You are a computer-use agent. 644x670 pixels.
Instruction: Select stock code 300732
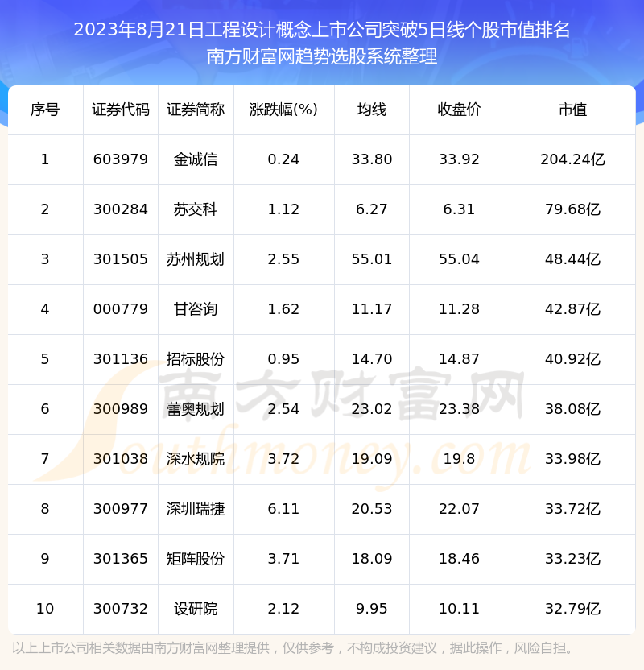coord(121,609)
